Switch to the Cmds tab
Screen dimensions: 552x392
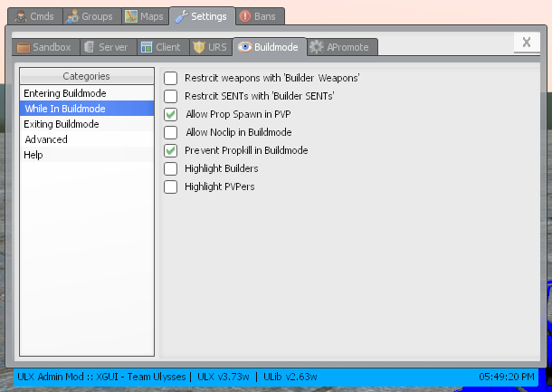pyautogui.click(x=35, y=16)
